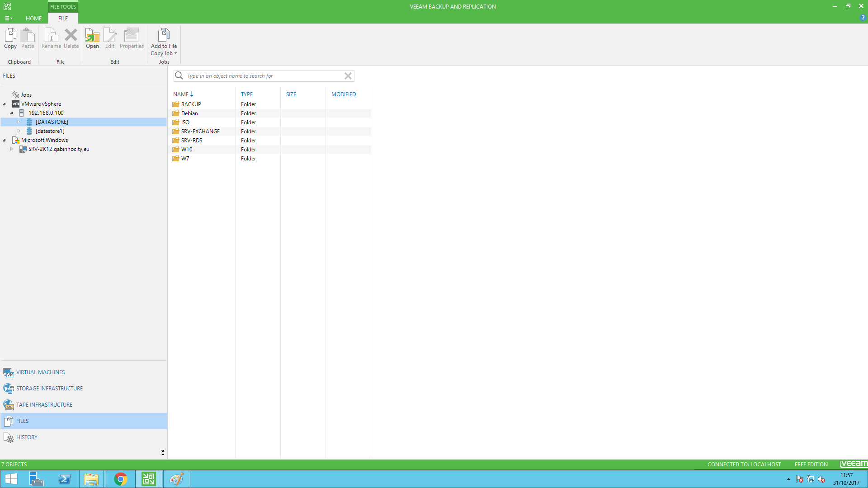The width and height of the screenshot is (868, 488).
Task: Click the search magnifier icon
Action: (179, 75)
